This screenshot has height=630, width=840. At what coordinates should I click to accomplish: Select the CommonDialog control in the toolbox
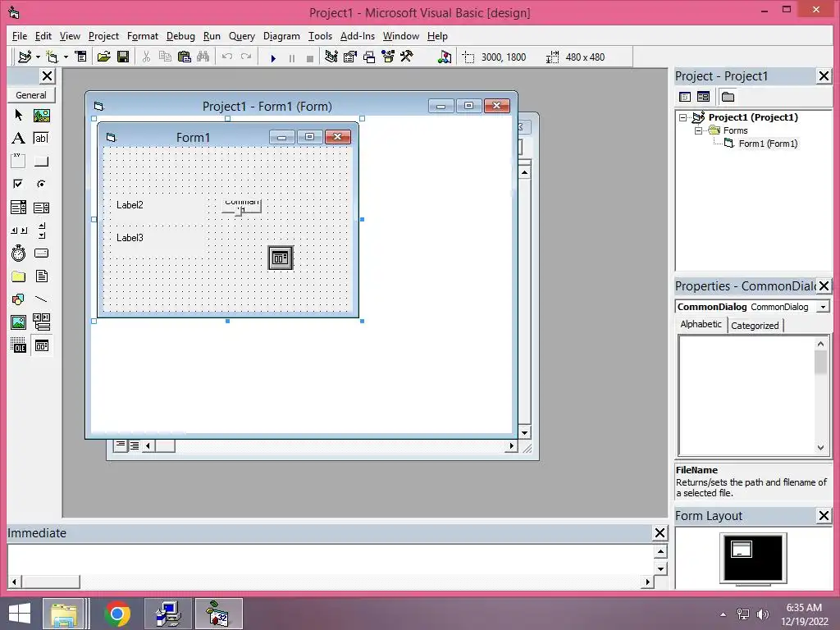click(x=41, y=345)
